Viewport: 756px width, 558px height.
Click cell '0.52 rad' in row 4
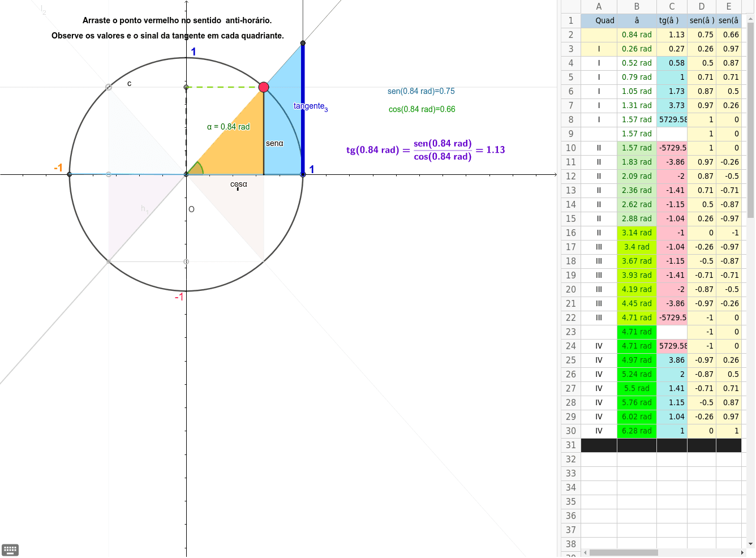click(x=637, y=63)
